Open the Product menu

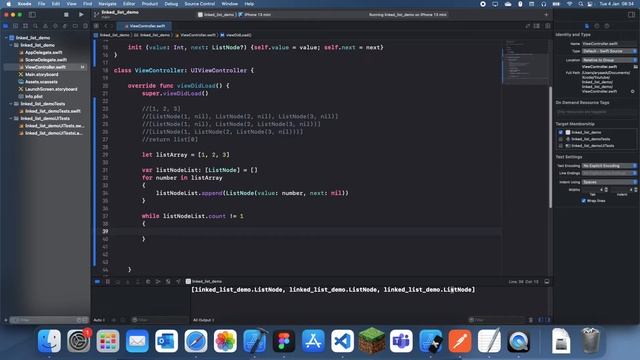pyautogui.click(x=150, y=4)
